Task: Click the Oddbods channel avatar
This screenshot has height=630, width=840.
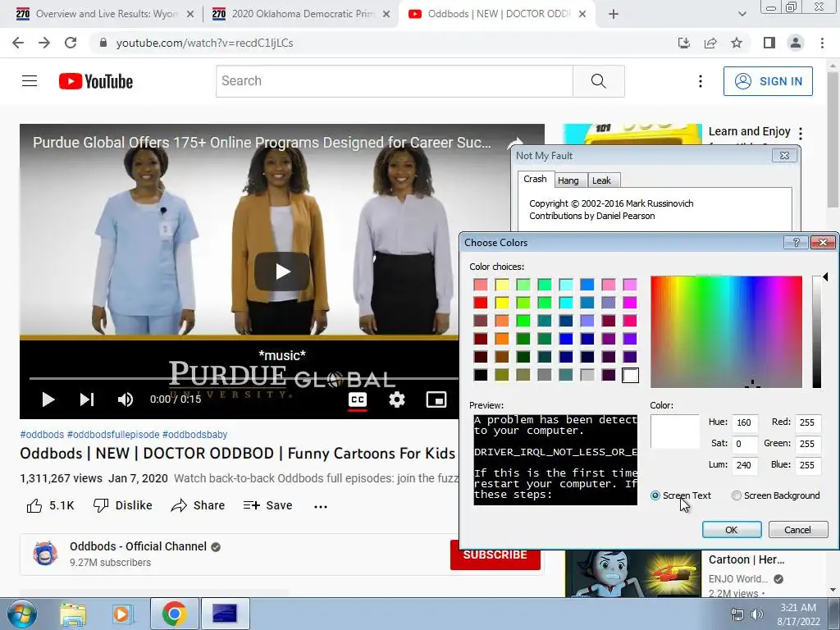Action: coord(45,554)
